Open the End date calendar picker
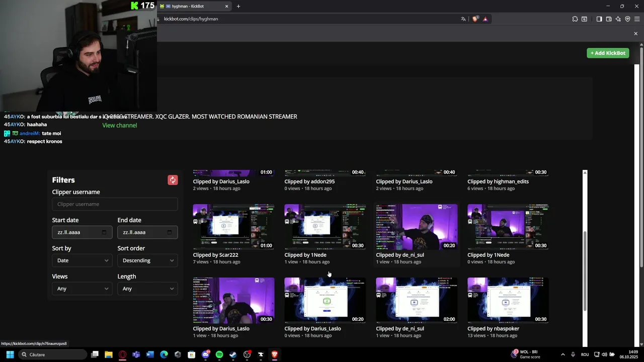The height and width of the screenshot is (362, 644). [170, 232]
